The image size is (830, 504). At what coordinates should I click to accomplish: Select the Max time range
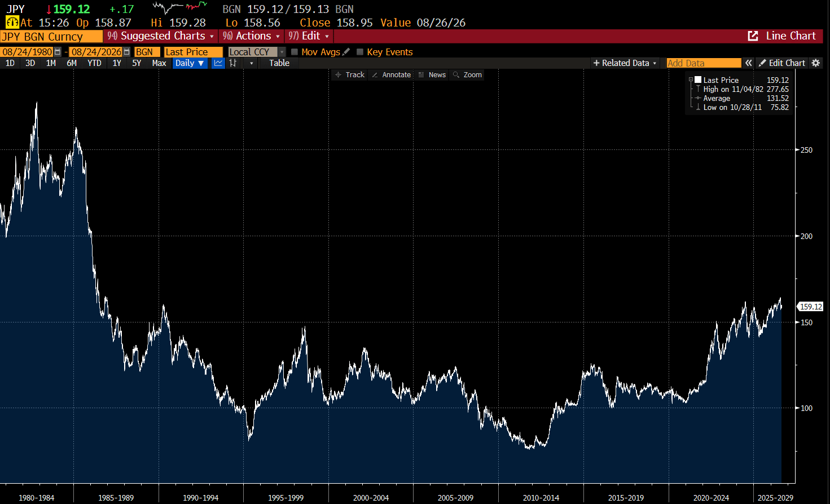tap(159, 63)
